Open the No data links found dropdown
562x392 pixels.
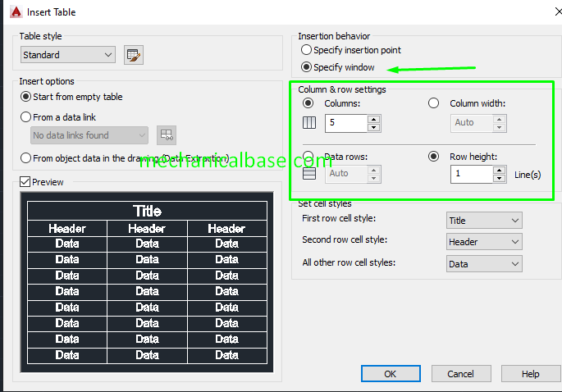[89, 135]
